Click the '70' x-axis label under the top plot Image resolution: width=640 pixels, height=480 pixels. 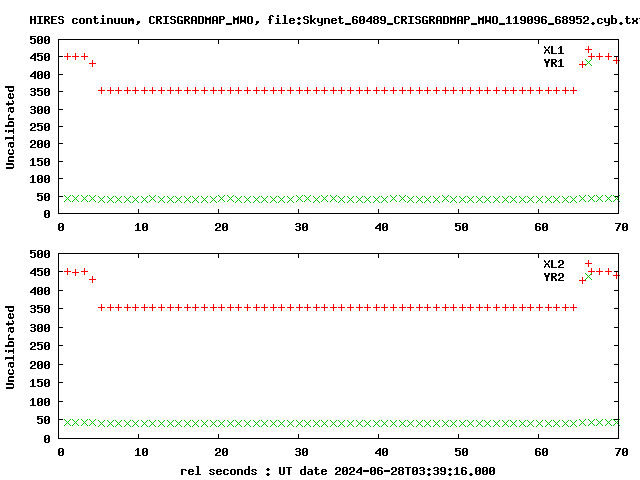[621, 227]
